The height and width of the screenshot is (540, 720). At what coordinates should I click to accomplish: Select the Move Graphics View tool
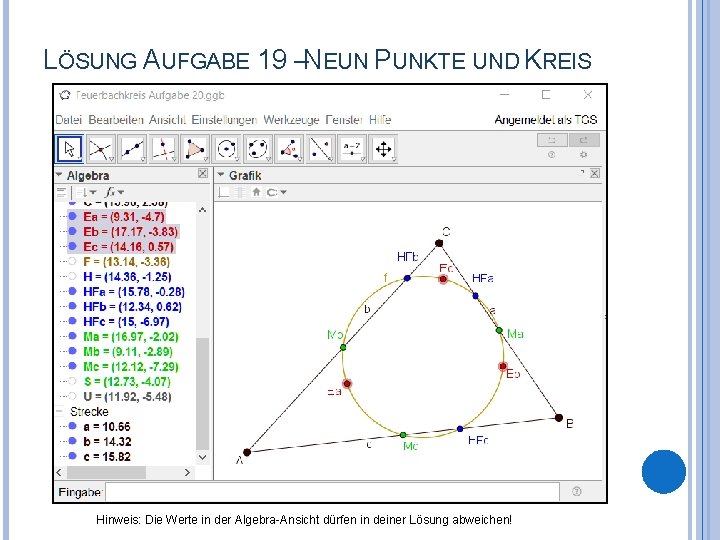click(383, 149)
